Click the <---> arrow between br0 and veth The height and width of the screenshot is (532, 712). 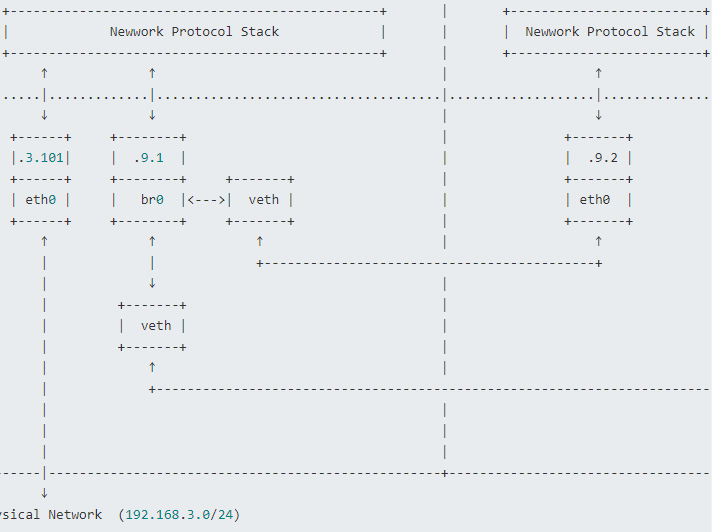click(x=206, y=199)
